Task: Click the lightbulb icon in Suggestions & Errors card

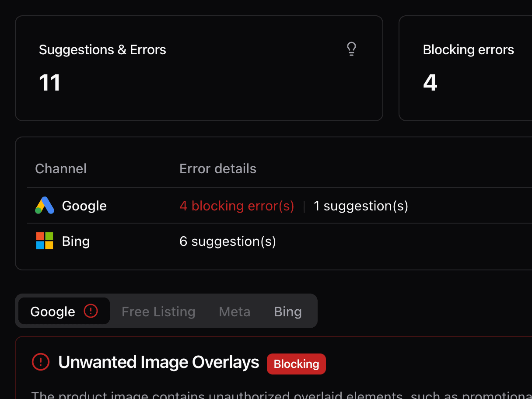Action: tap(351, 49)
